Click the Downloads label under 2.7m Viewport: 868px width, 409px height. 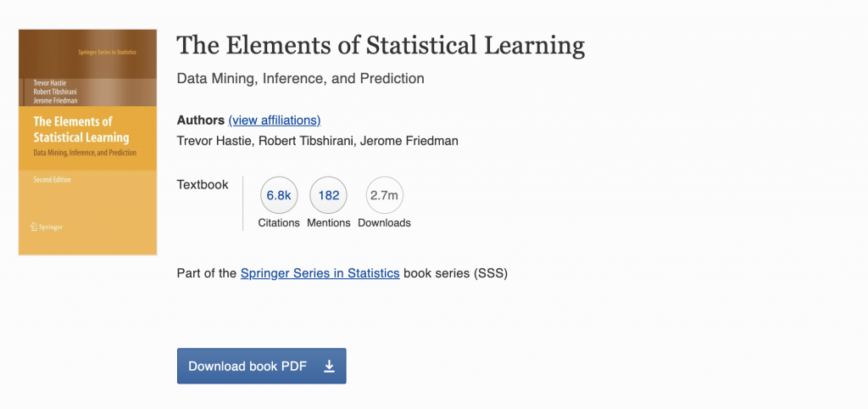384,223
